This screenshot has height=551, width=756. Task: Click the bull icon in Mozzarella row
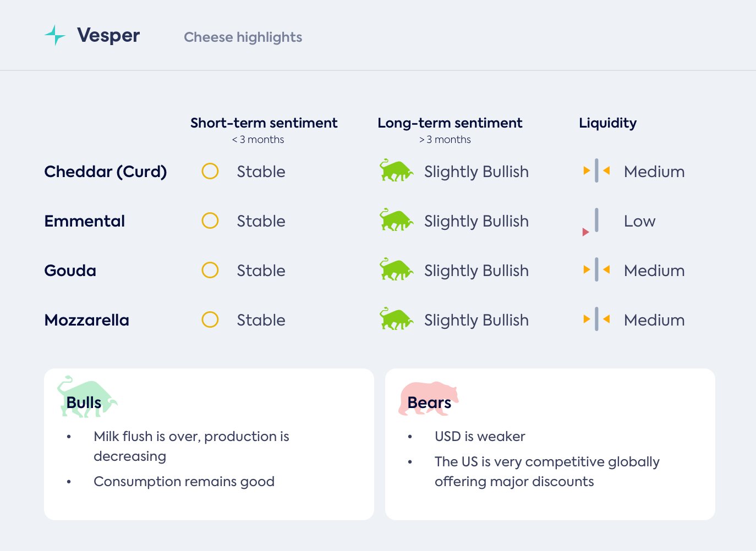[396, 319]
